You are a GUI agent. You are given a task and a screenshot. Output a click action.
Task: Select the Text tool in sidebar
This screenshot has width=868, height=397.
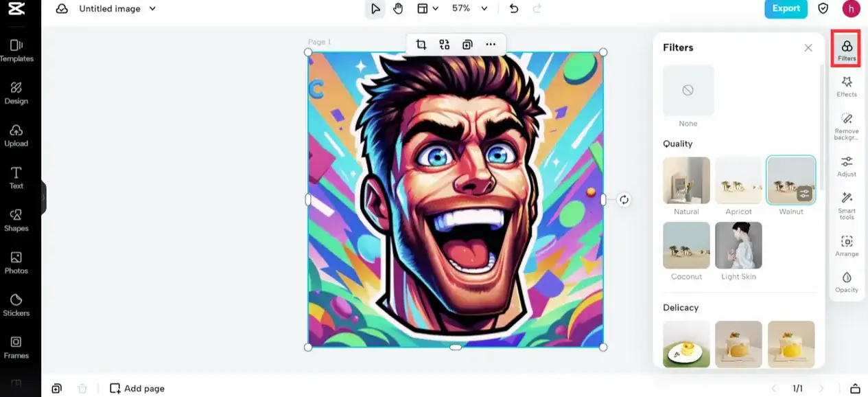click(16, 178)
